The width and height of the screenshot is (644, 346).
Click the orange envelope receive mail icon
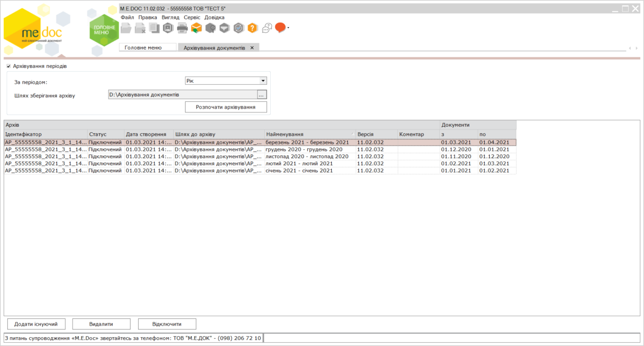tap(197, 28)
